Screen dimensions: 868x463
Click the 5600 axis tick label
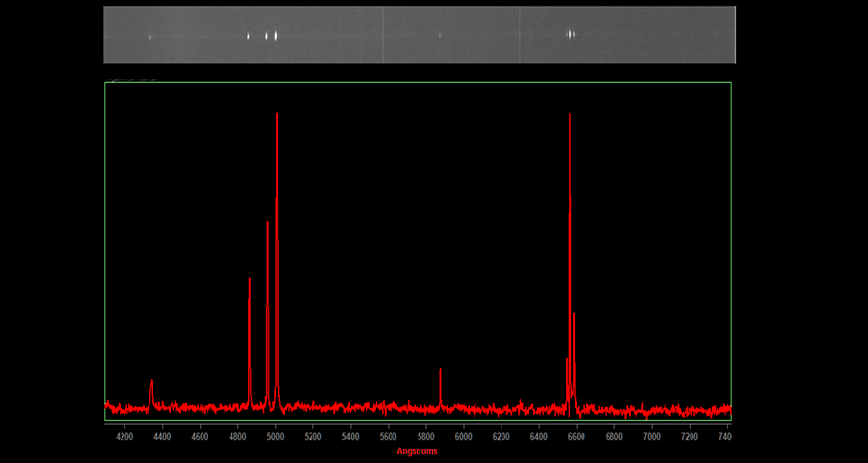tap(388, 436)
